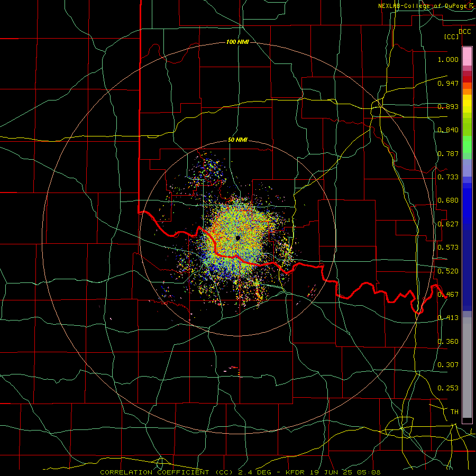Image resolution: width=476 pixels, height=476 pixels.
Task: Click the 1.000 value on the color scale
Action: [x=448, y=59]
